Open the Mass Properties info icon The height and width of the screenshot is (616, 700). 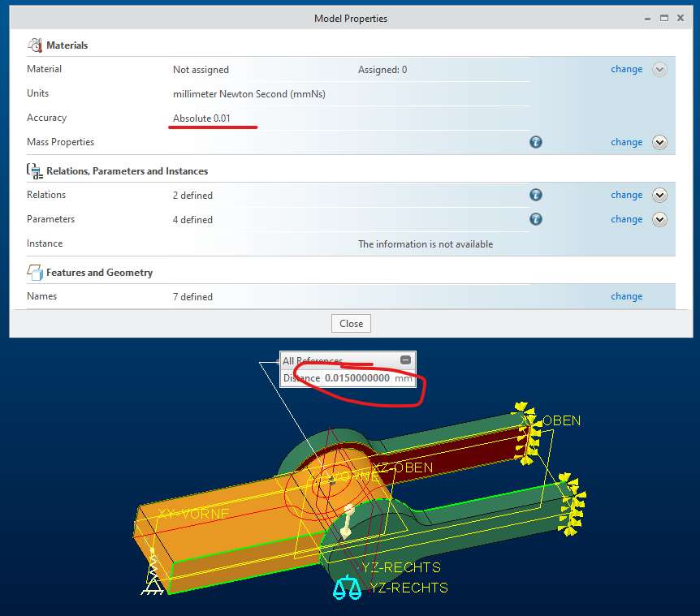click(x=535, y=141)
